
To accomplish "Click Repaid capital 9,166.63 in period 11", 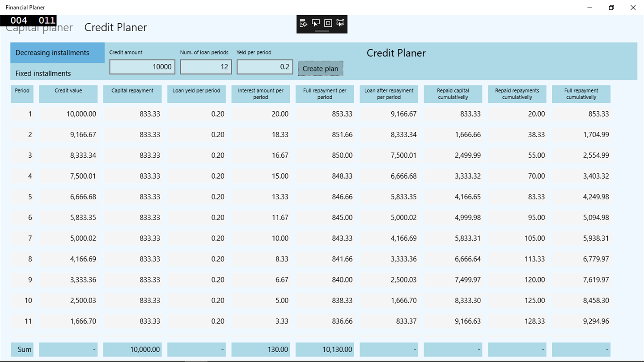I will pyautogui.click(x=453, y=321).
